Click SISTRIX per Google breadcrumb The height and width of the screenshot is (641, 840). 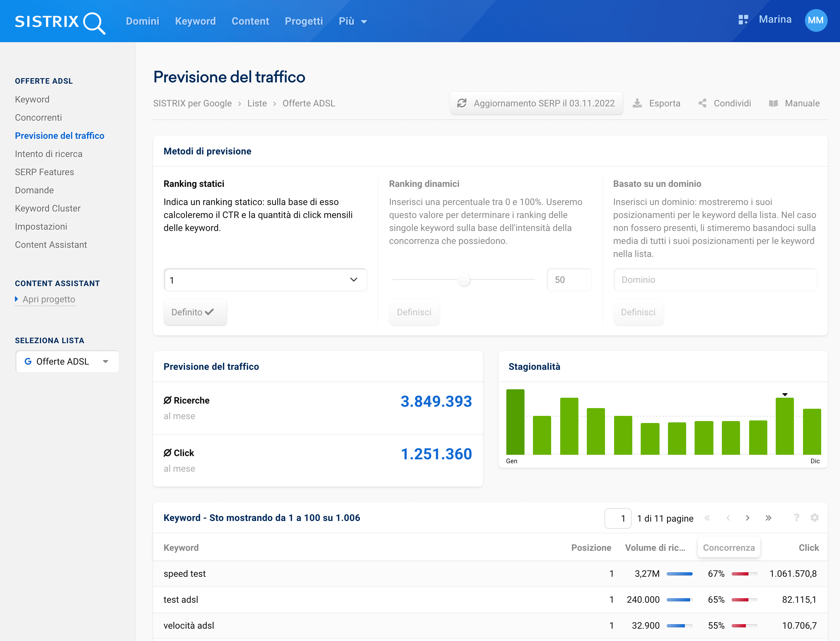[x=192, y=103]
